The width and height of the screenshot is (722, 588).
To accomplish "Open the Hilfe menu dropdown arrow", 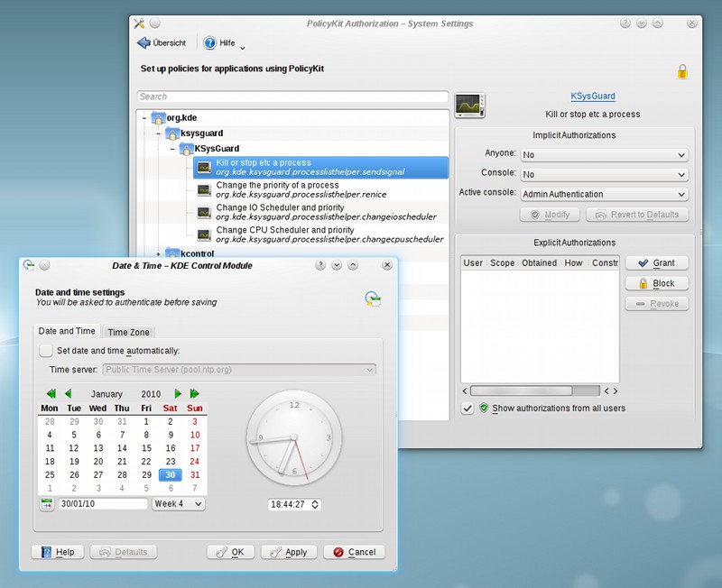I will click(x=243, y=48).
